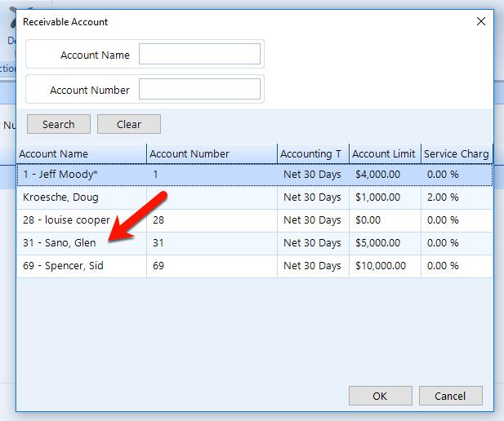Viewport: 504px width, 421px height.
Task: Click account number cell '31'
Action: [212, 243]
